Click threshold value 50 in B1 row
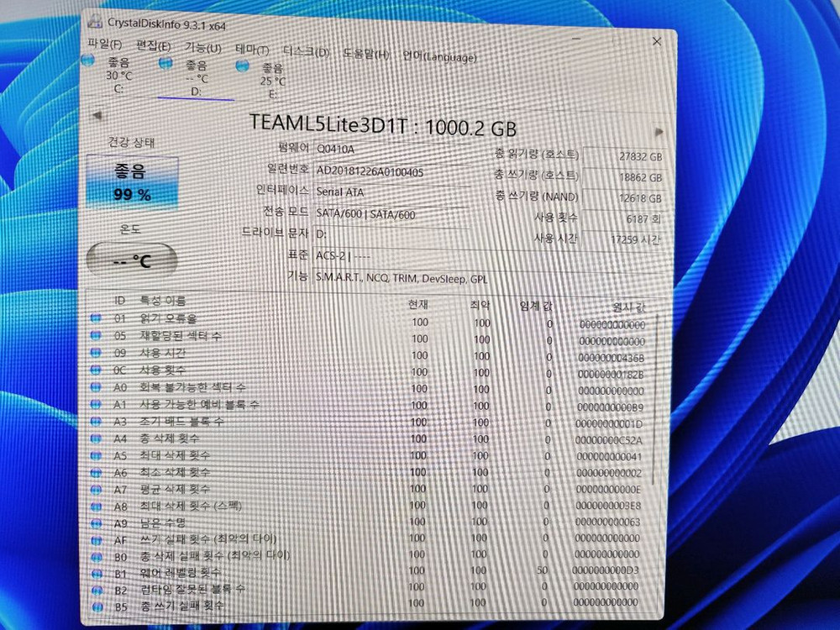This screenshot has height=630, width=840. pos(542,570)
